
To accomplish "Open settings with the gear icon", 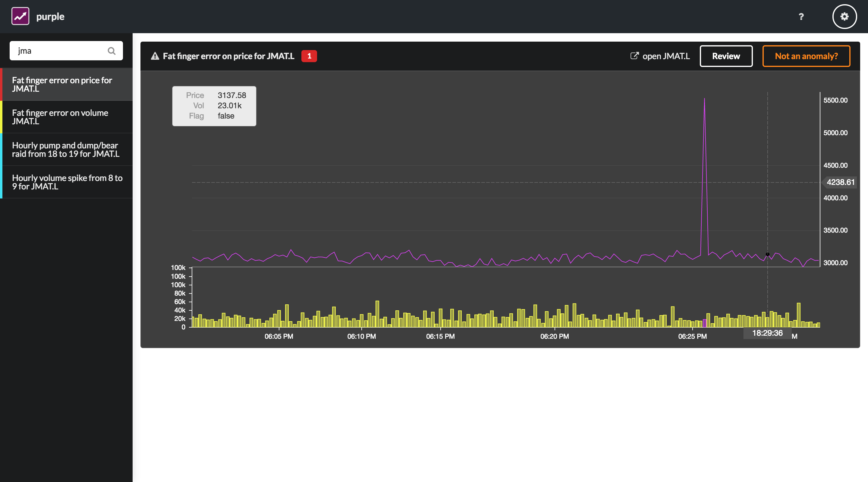I will [x=844, y=17].
